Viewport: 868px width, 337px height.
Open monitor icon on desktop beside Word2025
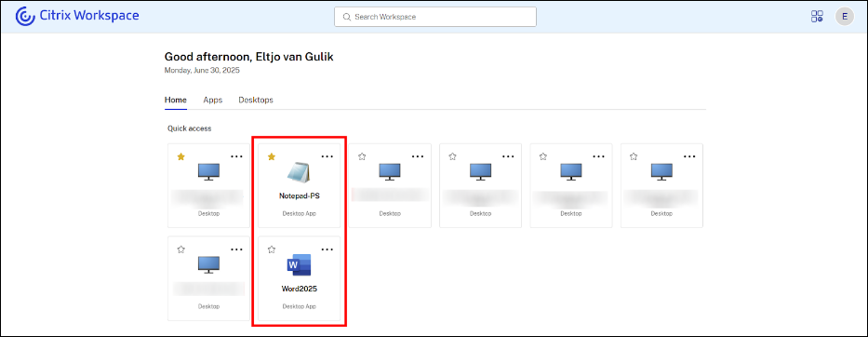[x=208, y=264]
